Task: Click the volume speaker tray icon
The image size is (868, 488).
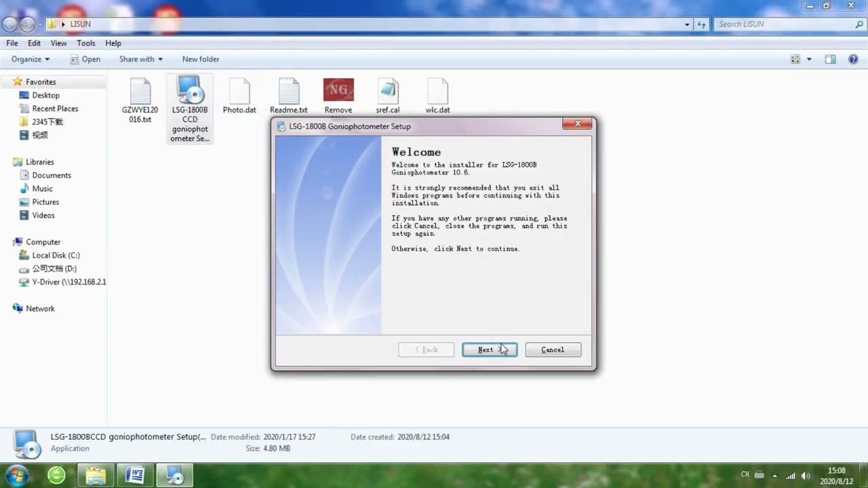Action: point(805,476)
